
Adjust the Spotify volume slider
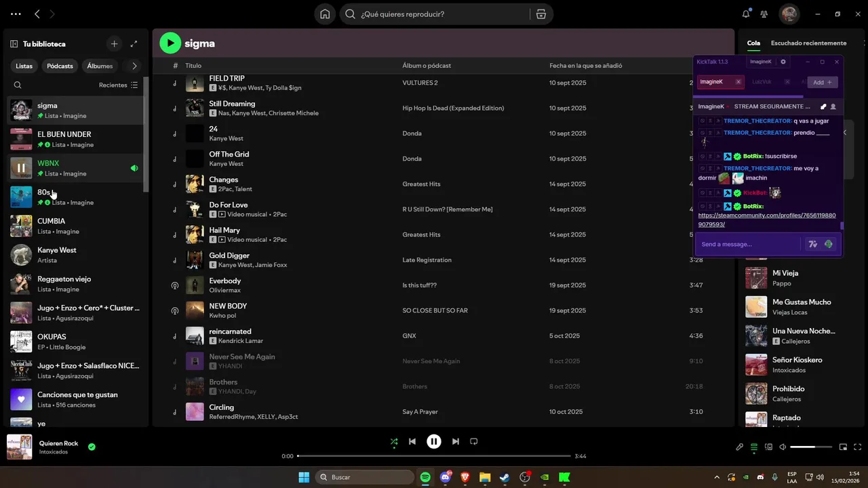click(811, 447)
